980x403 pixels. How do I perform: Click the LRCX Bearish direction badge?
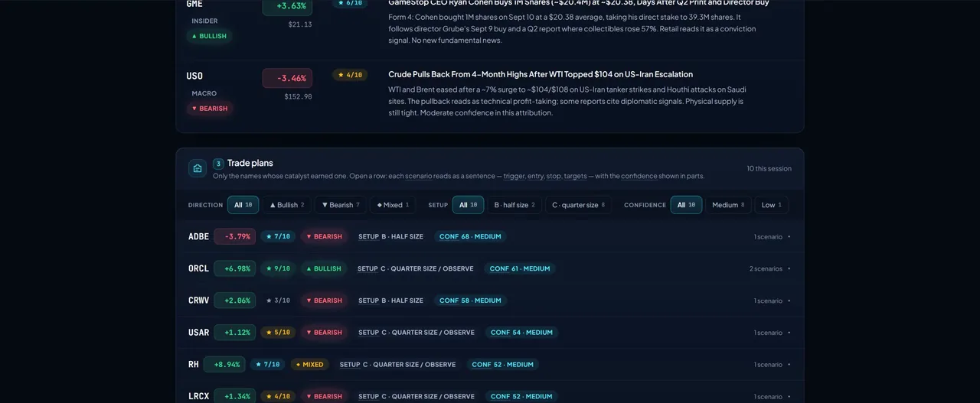click(x=325, y=396)
